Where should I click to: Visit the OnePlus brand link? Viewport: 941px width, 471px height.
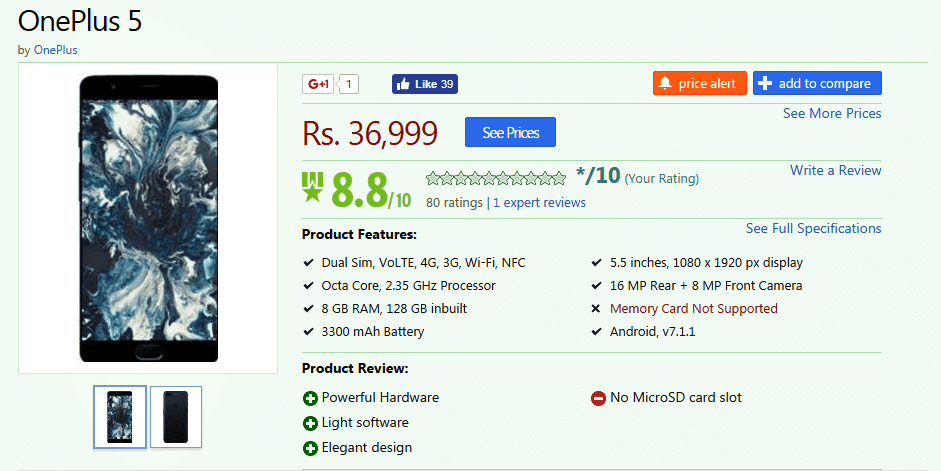click(x=55, y=49)
